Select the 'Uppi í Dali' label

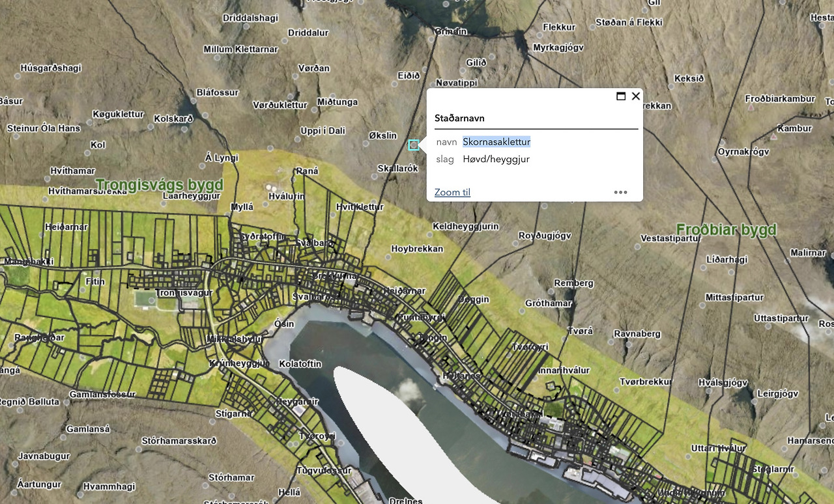pos(323,131)
